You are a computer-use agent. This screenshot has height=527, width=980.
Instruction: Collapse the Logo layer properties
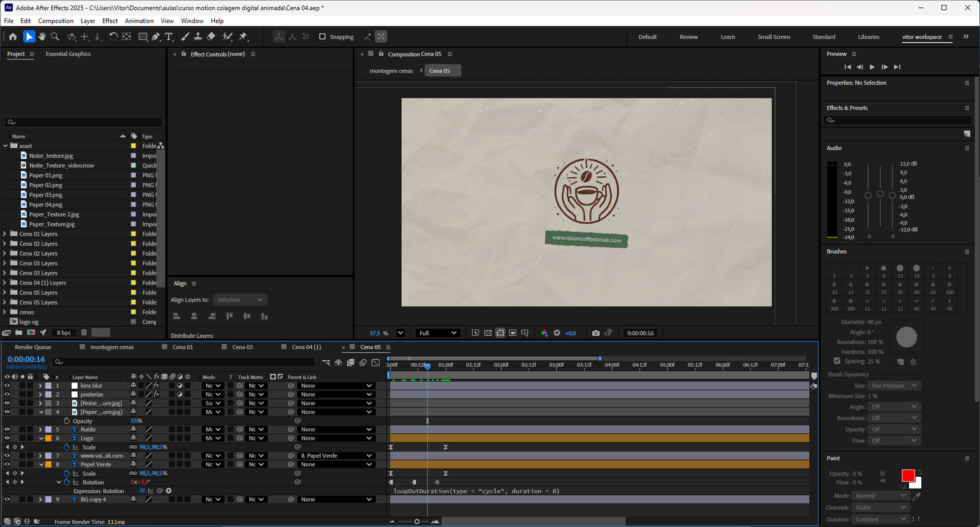tap(40, 438)
